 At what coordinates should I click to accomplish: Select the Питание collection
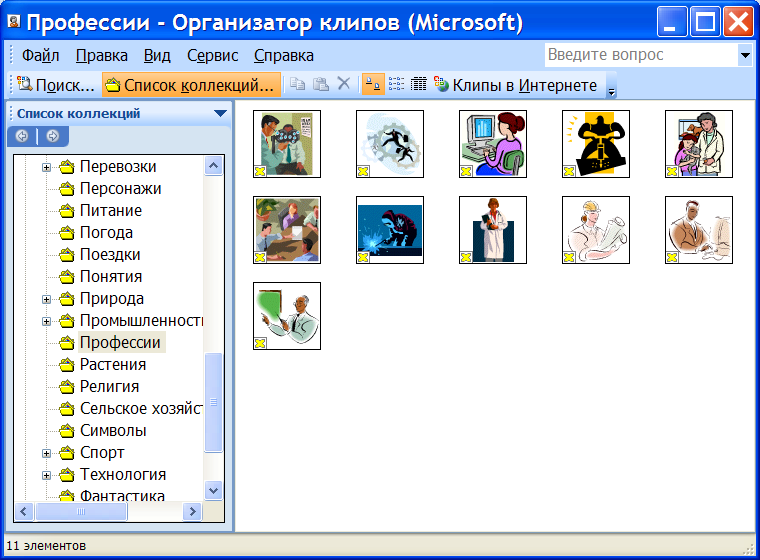click(111, 210)
